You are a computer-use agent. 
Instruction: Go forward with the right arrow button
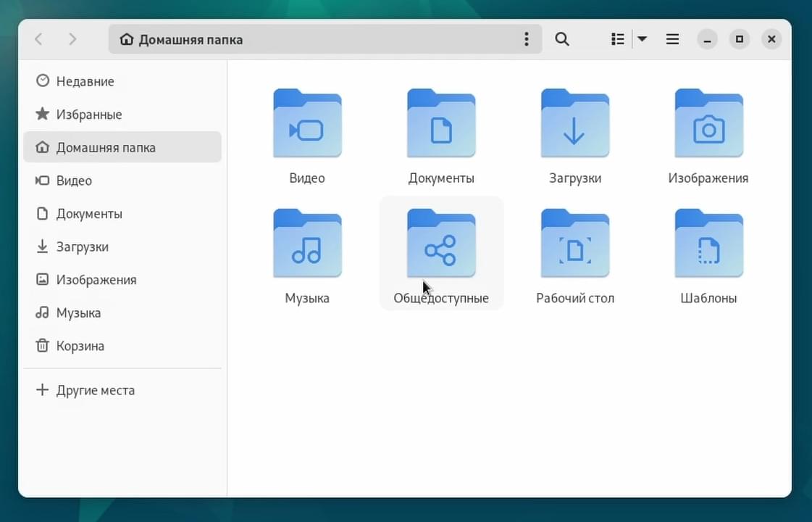72,39
